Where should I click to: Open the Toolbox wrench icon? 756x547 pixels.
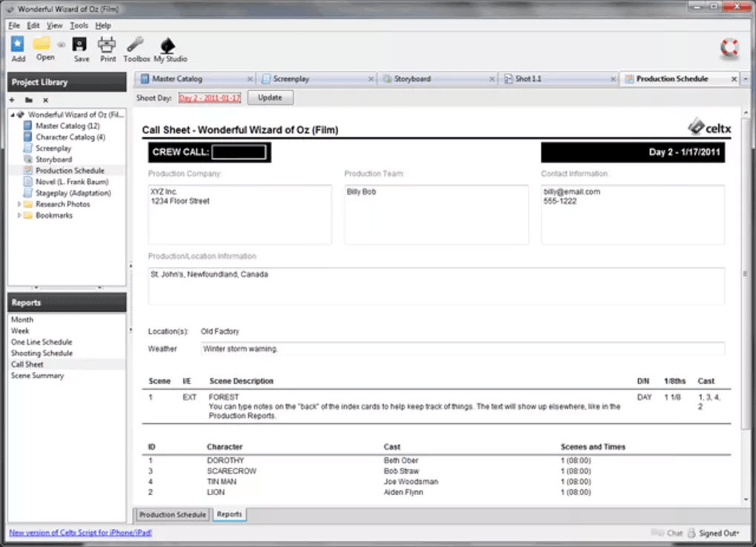[136, 44]
